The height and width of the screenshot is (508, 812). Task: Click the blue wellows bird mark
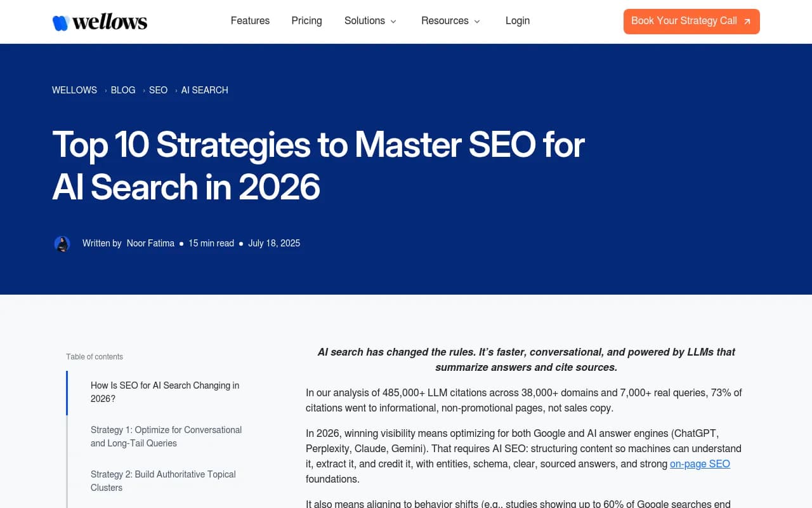click(60, 21)
